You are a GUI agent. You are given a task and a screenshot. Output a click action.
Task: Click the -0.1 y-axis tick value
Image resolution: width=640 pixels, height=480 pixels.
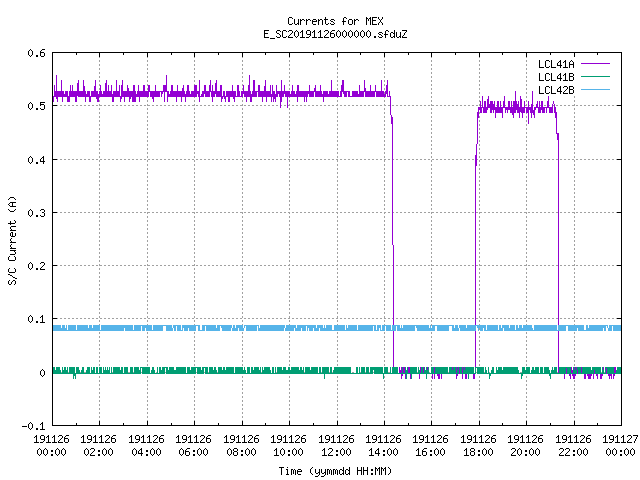point(33,426)
